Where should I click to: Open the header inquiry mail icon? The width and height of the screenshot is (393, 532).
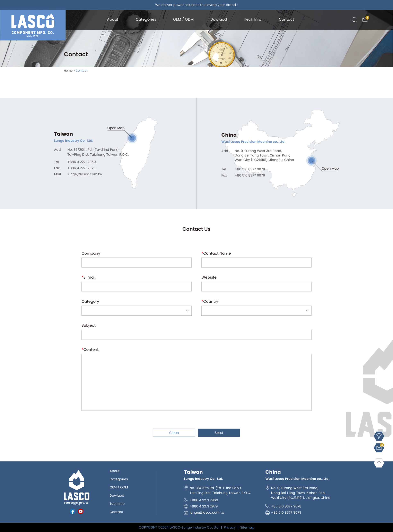pos(365,19)
